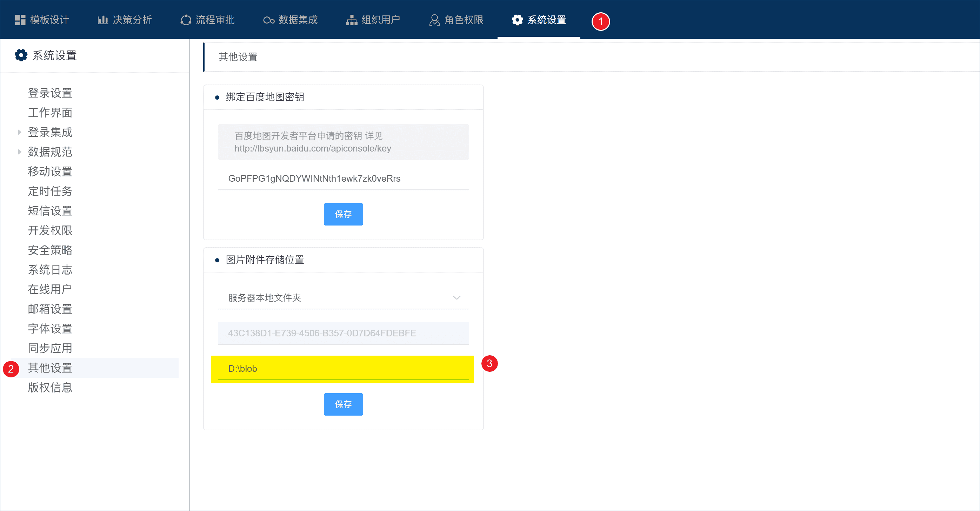Open 登录设置 in the sidebar

click(50, 93)
